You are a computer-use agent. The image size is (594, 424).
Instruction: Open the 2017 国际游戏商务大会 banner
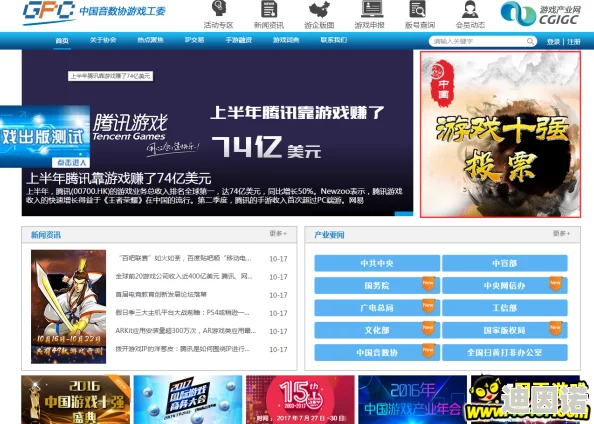[188, 399]
